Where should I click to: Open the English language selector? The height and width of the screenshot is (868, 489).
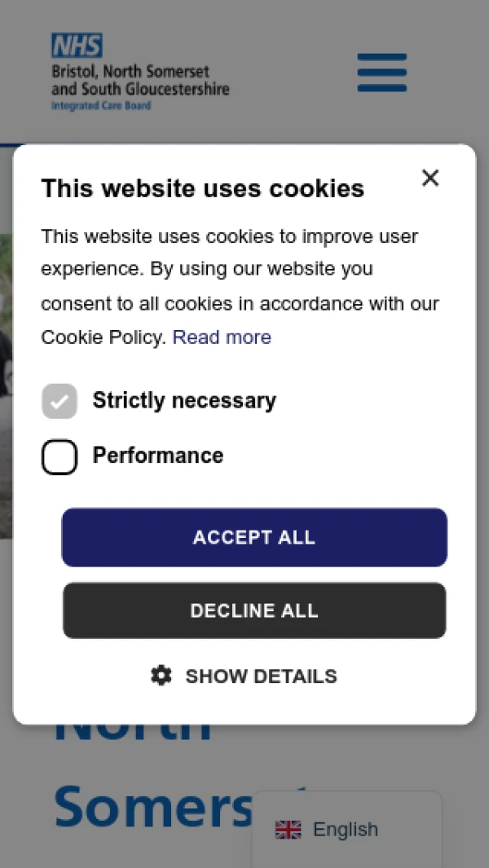346,830
